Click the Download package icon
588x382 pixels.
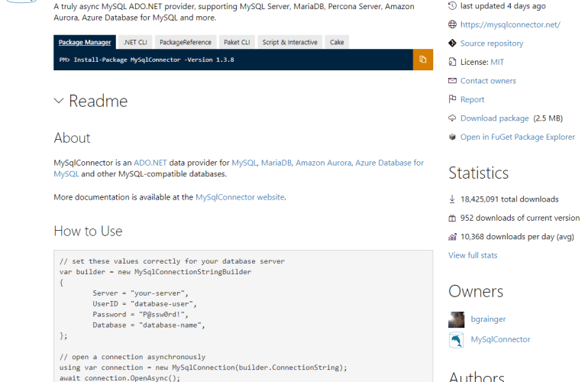pos(453,118)
